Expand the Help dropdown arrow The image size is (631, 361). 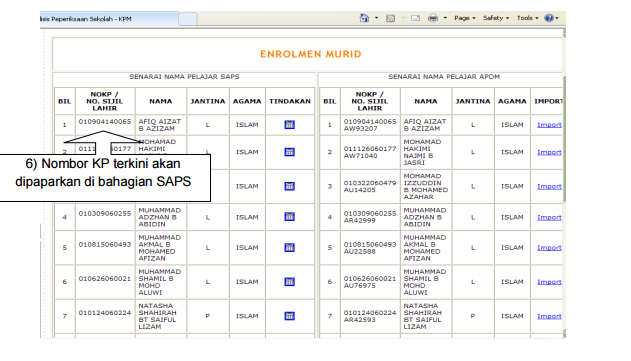click(557, 18)
